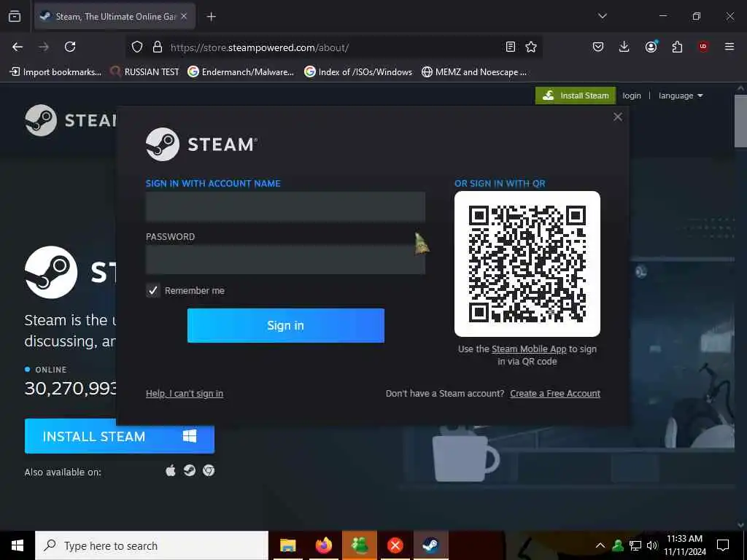Open the Firefox account icon
The width and height of the screenshot is (747, 560).
[651, 47]
